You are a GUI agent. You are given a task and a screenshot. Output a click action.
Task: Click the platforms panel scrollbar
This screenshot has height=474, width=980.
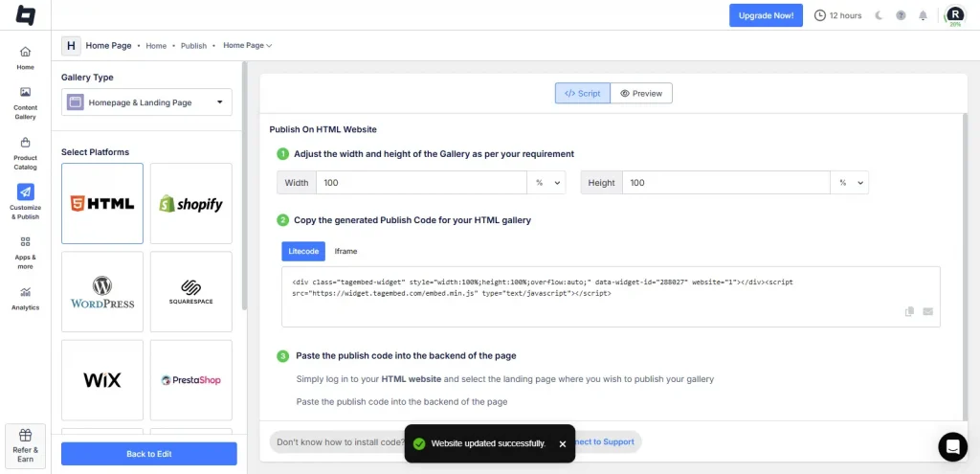[245, 187]
